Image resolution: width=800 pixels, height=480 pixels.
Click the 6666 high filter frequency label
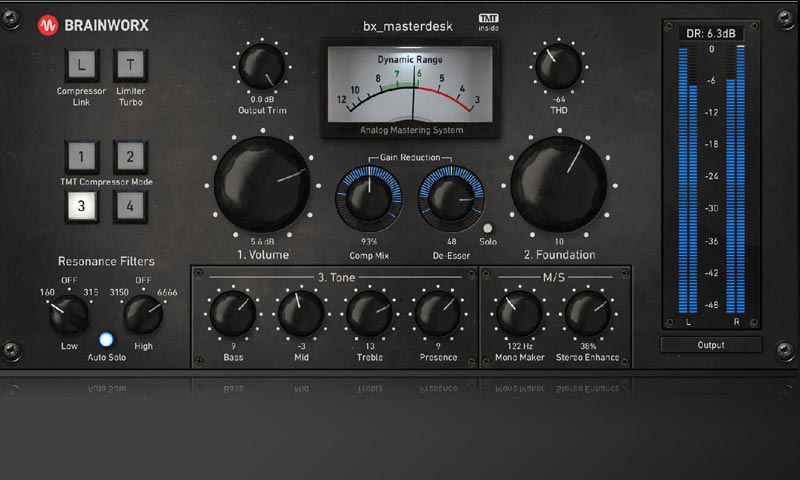pos(167,292)
